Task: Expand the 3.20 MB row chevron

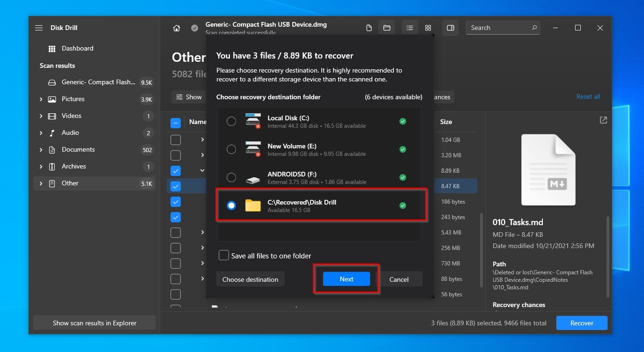Action: coord(202,155)
